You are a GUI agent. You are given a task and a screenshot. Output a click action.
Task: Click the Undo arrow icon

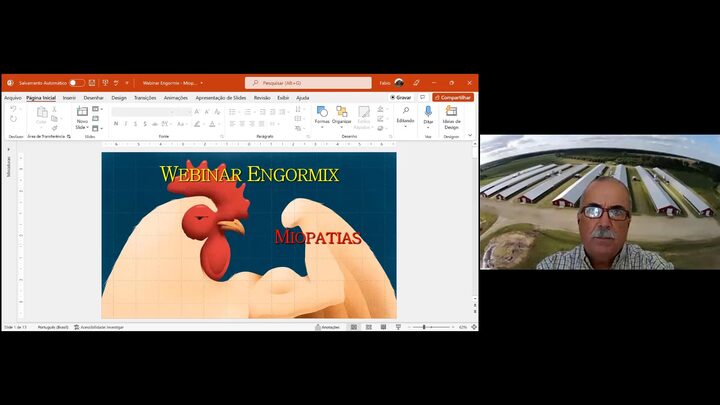(13, 109)
